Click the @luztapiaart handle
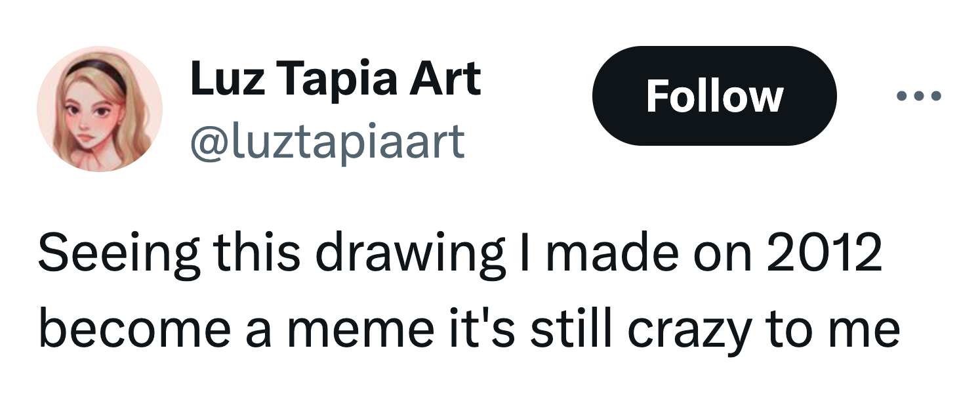The width and height of the screenshot is (980, 394). click(327, 142)
